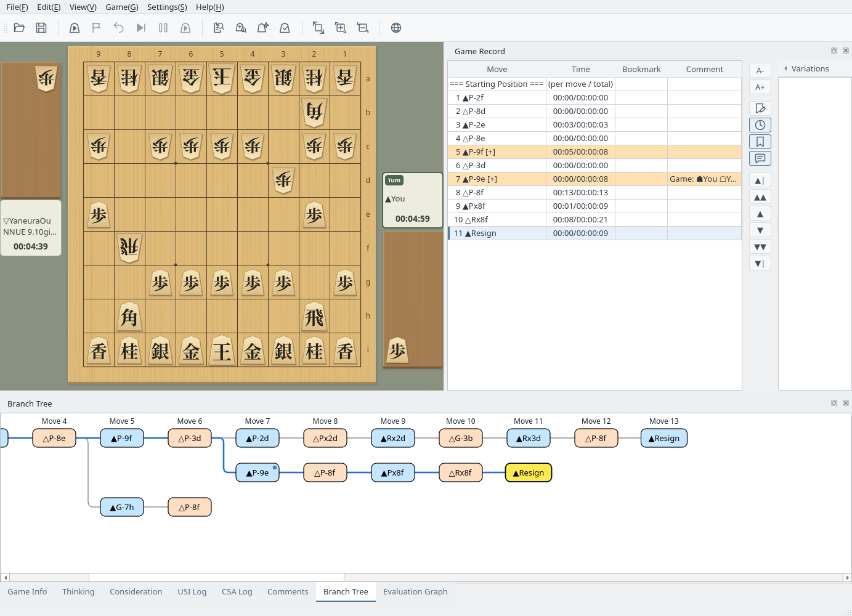
Task: Toggle the Time column clock button
Action: pyautogui.click(x=760, y=125)
